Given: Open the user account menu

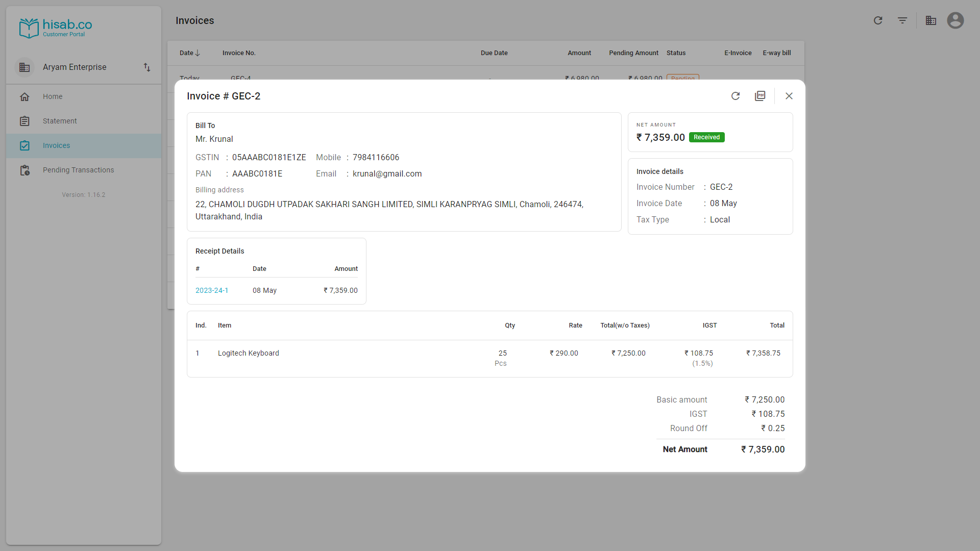Looking at the screenshot, I should (955, 20).
